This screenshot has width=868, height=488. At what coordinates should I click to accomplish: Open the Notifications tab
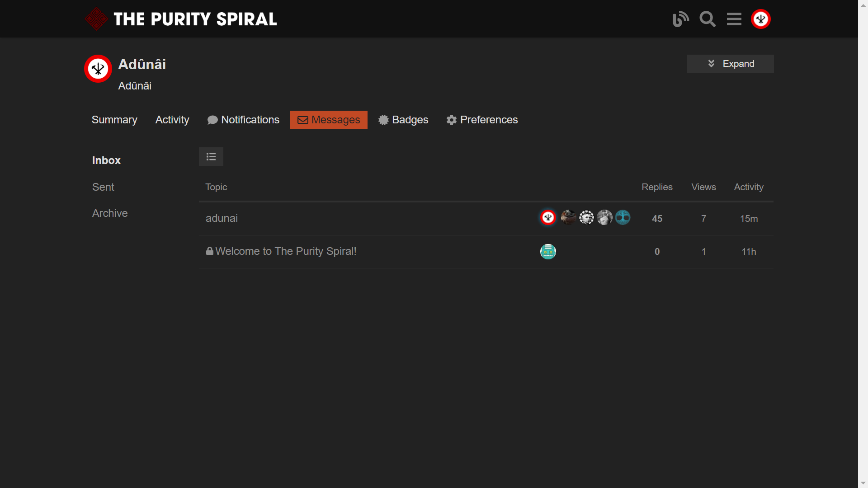[243, 120]
